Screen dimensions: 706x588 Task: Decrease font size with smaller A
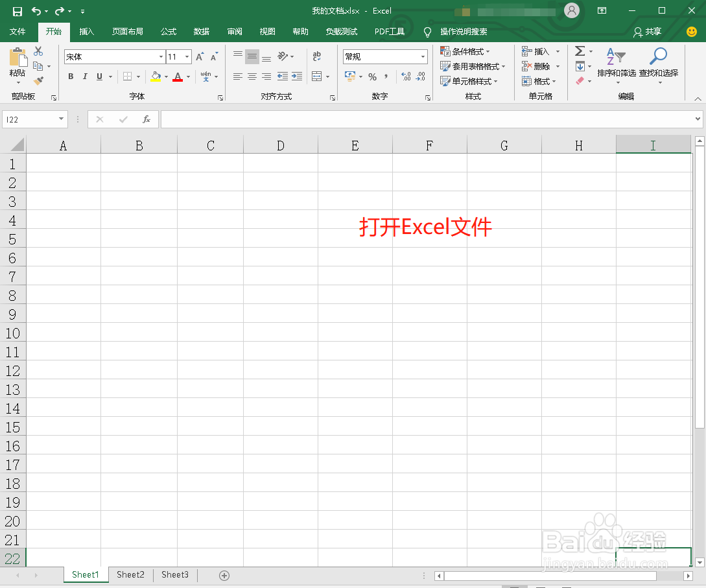(215, 57)
